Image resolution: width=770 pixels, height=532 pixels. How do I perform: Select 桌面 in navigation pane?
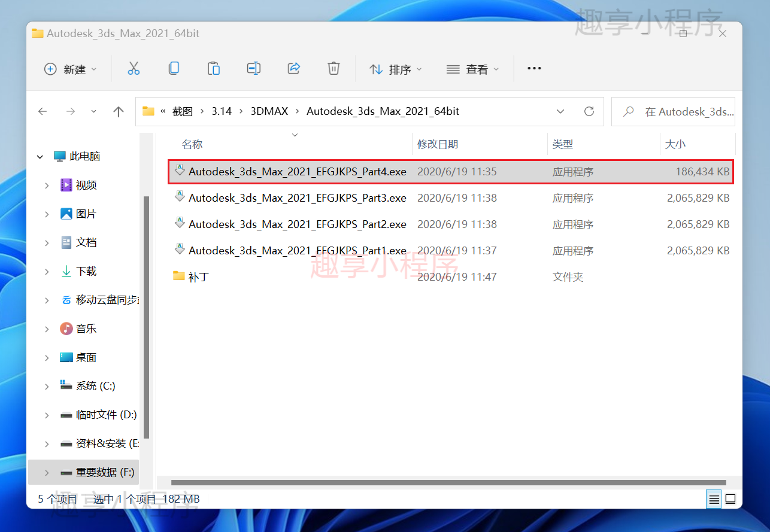pos(86,357)
